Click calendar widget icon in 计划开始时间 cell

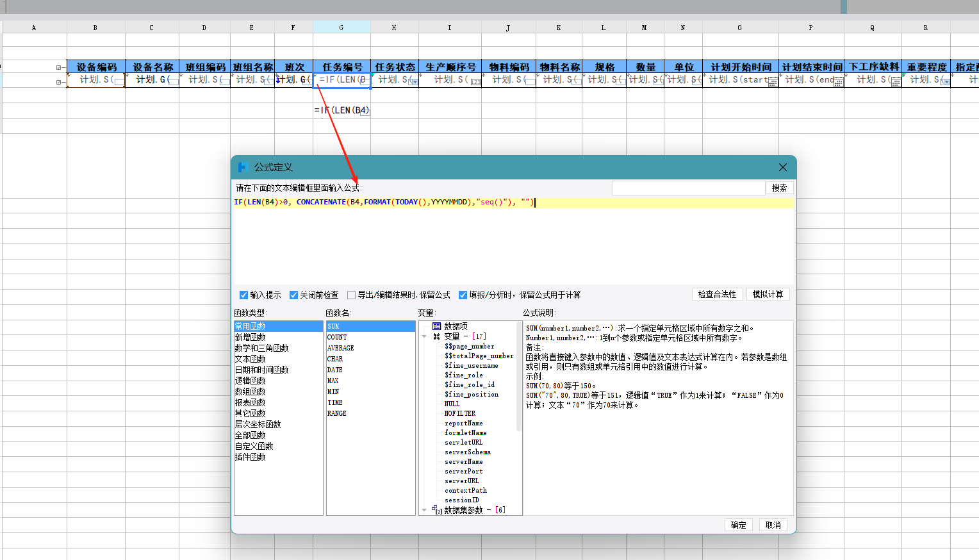click(773, 82)
